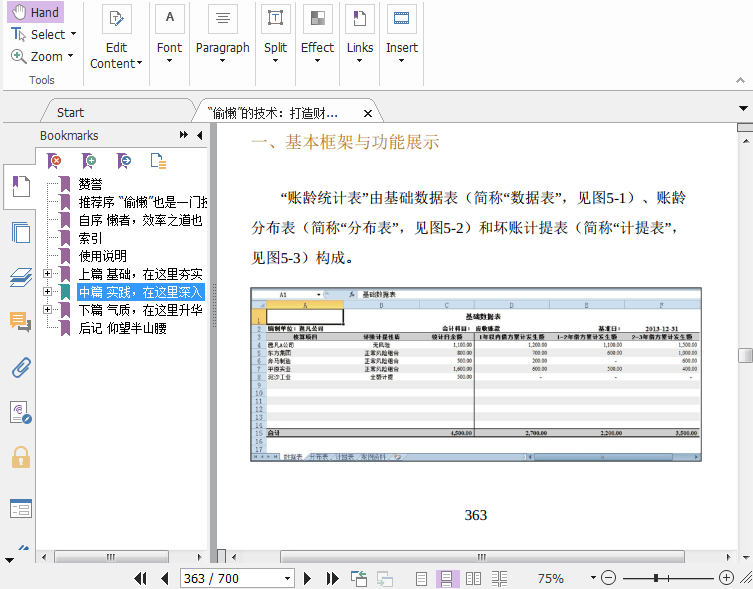753x589 pixels.
Task: Add a new bookmark with the green plus icon
Action: [90, 160]
